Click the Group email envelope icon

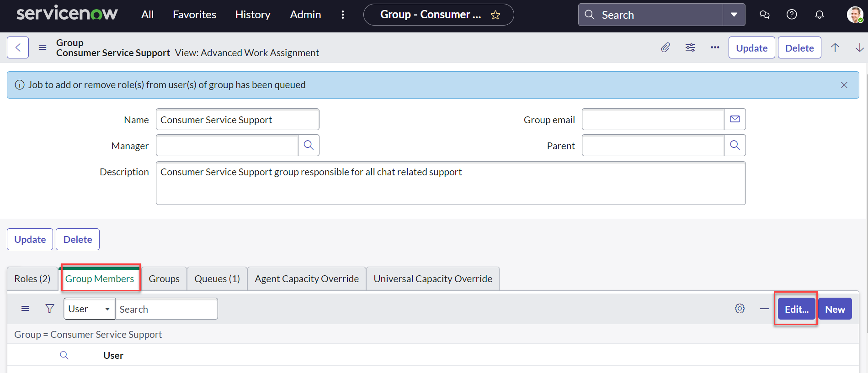pos(735,119)
